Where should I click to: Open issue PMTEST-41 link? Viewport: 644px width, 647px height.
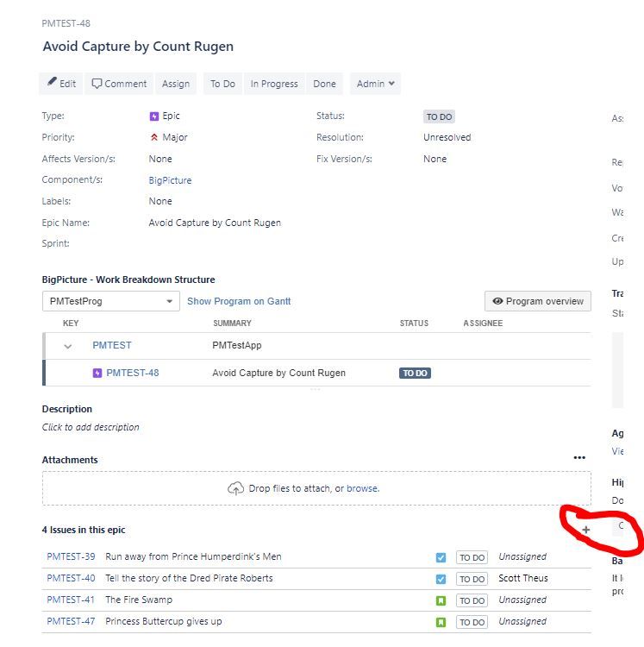(x=71, y=600)
